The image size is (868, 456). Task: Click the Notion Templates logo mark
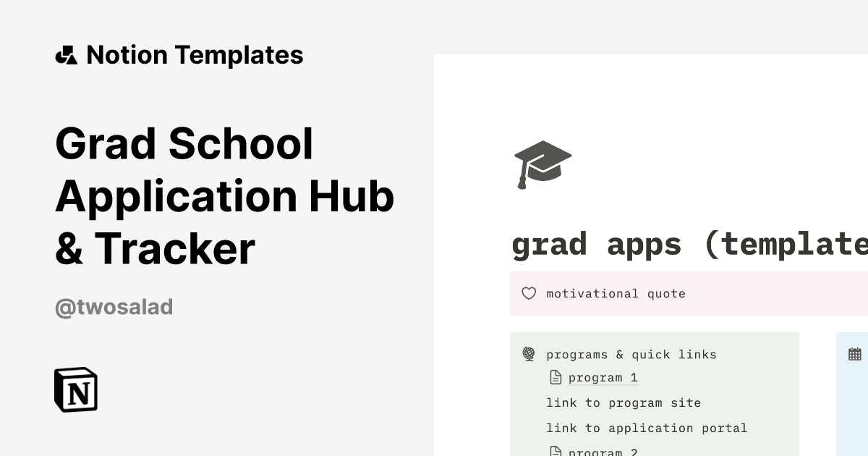tap(66, 54)
